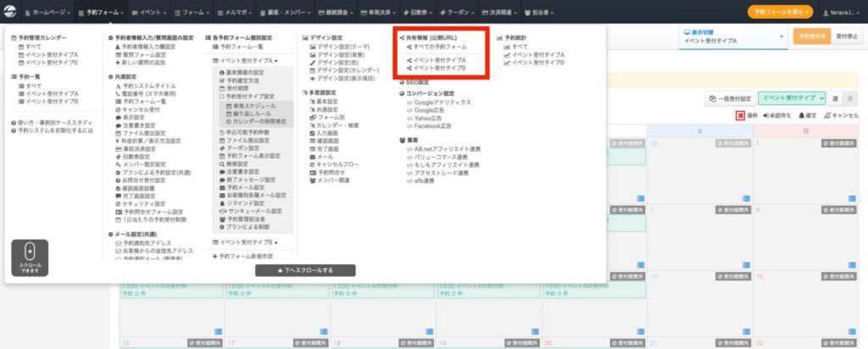Click the 承認待ち legend icon
Screen dimensions: 868x349
coord(767,115)
